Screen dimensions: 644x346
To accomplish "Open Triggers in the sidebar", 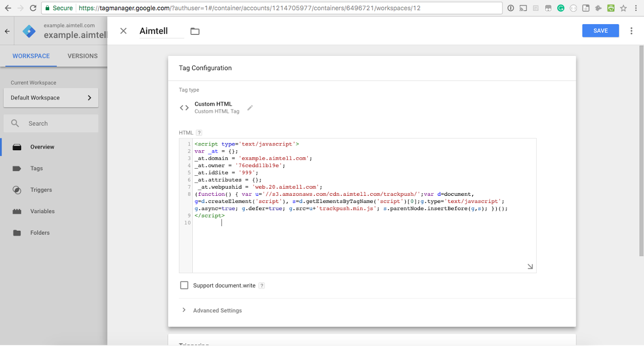I will point(41,190).
